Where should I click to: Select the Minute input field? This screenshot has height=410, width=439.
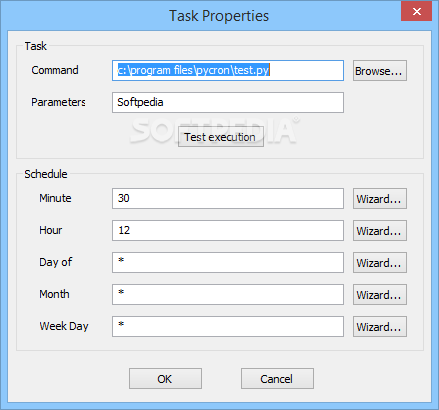point(228,198)
